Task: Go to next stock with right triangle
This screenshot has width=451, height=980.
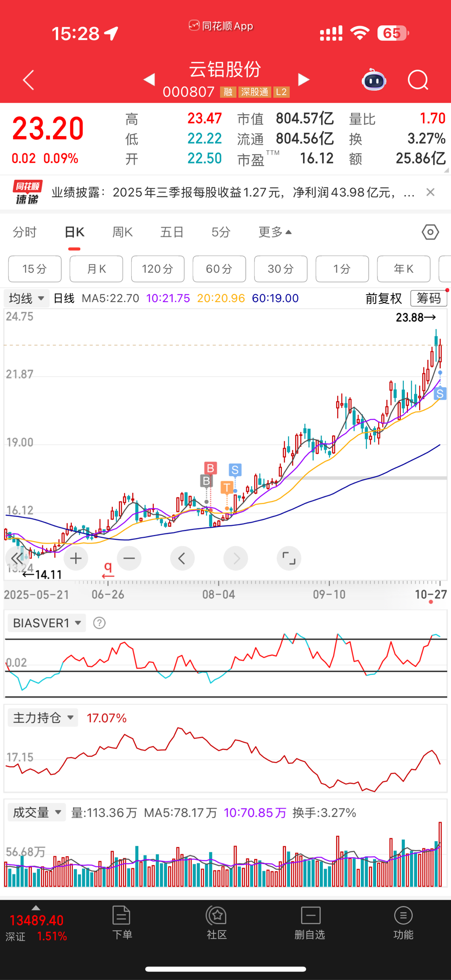Action: [303, 80]
